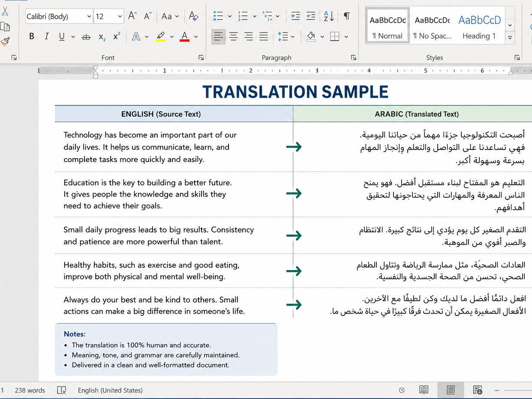Clear all formatting with the eraser icon
The image size is (532, 399).
click(194, 16)
